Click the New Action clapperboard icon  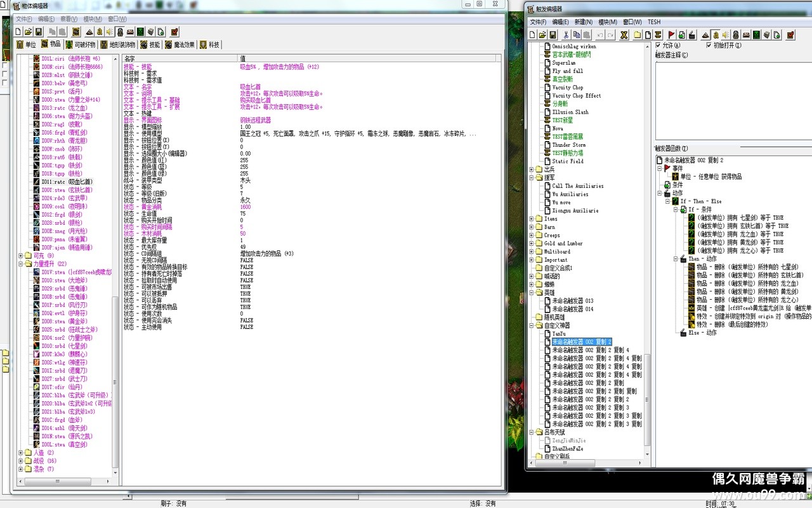coord(691,34)
